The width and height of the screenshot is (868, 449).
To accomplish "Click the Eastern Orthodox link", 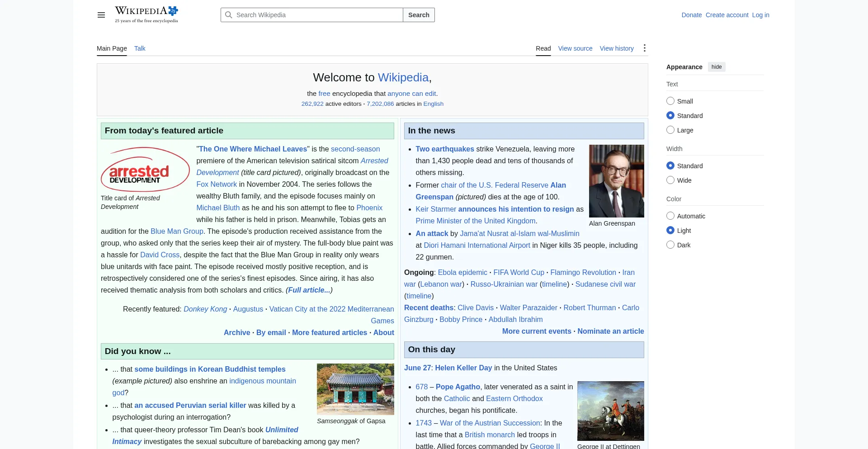I will [x=514, y=398].
